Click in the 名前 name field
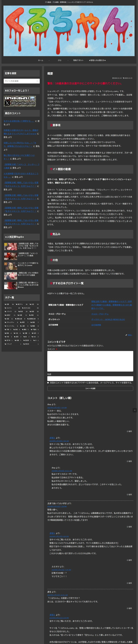 pos(90,379)
